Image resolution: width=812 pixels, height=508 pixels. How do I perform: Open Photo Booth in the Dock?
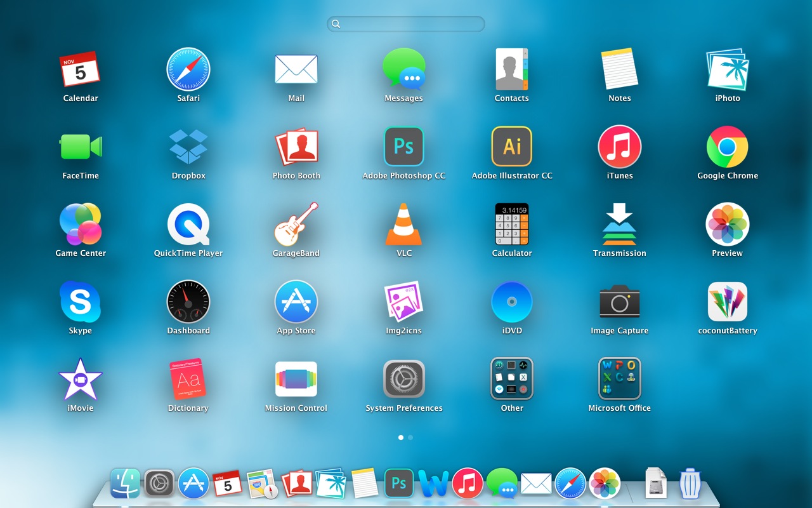pos(296,484)
